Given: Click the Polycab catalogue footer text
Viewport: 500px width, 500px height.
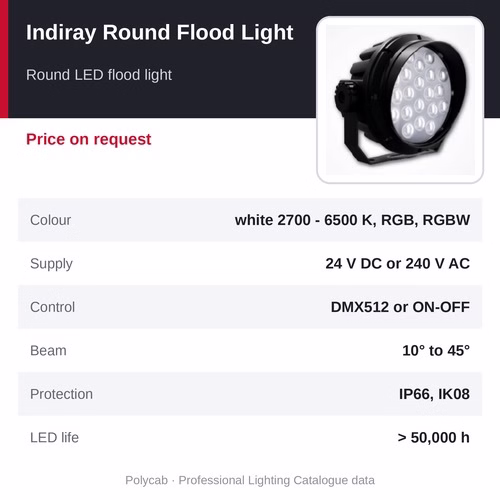Looking at the screenshot, I should [x=250, y=480].
